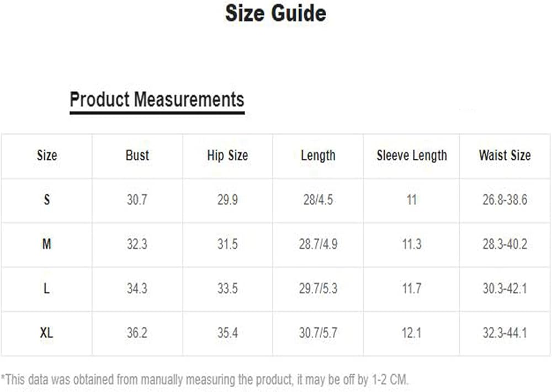Click waist size range 26.8-38.6
The image size is (552, 392).
coord(505,200)
